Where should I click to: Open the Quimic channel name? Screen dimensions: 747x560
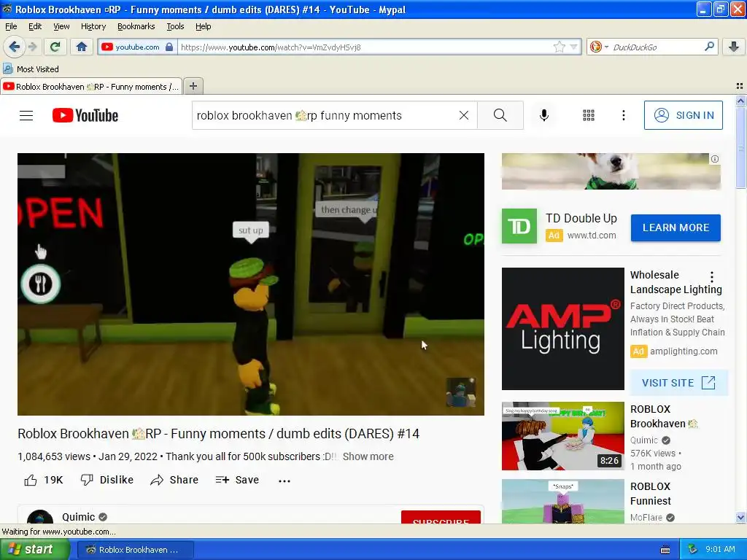click(x=79, y=517)
